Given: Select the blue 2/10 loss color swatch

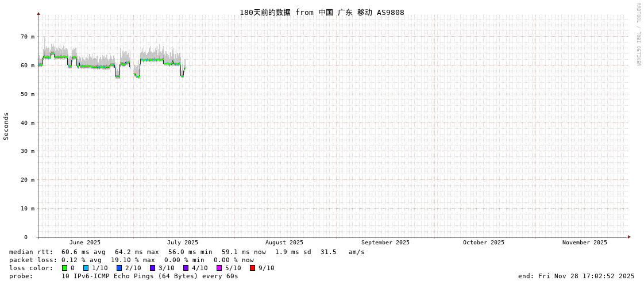Looking at the screenshot, I should point(119,268).
